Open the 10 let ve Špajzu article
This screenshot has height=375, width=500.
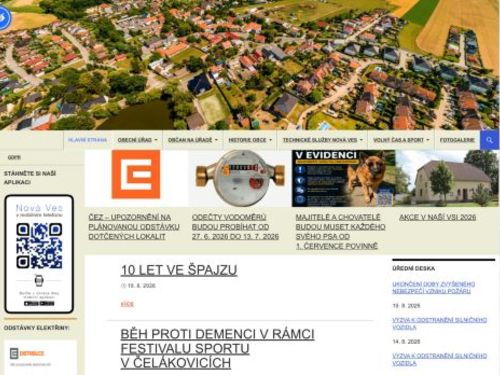pos(179,270)
